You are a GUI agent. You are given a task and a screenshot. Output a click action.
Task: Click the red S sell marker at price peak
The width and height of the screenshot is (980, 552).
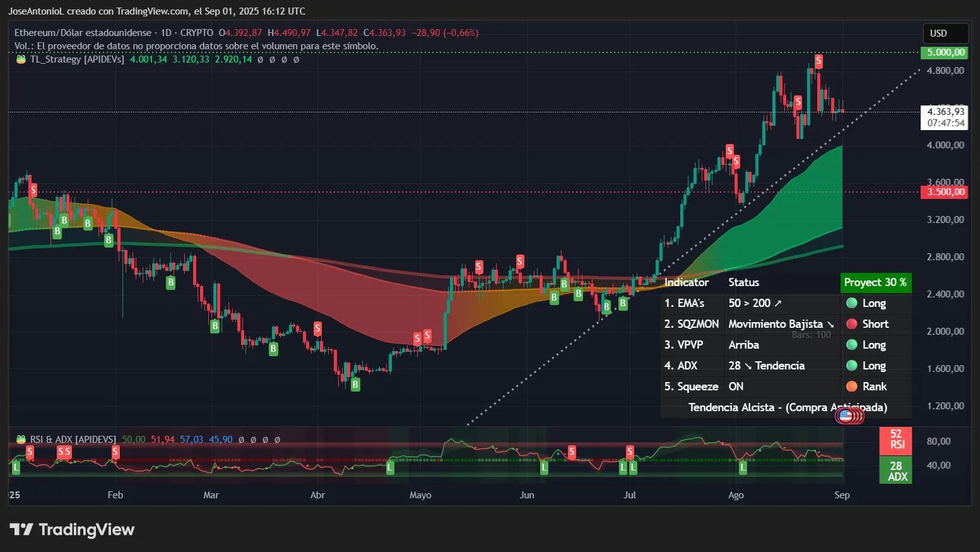click(x=818, y=61)
